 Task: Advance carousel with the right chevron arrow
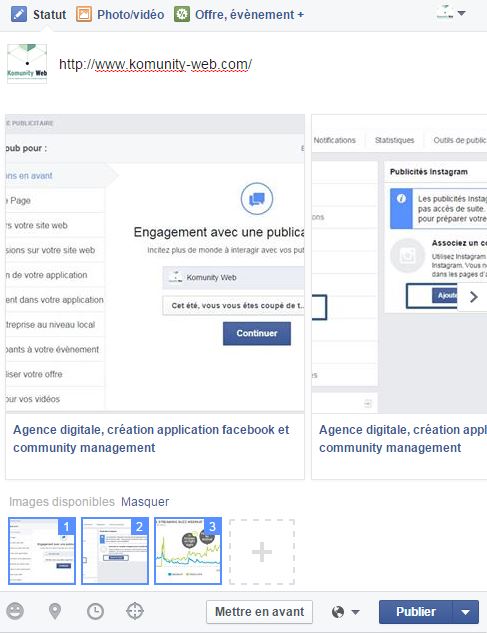point(473,297)
